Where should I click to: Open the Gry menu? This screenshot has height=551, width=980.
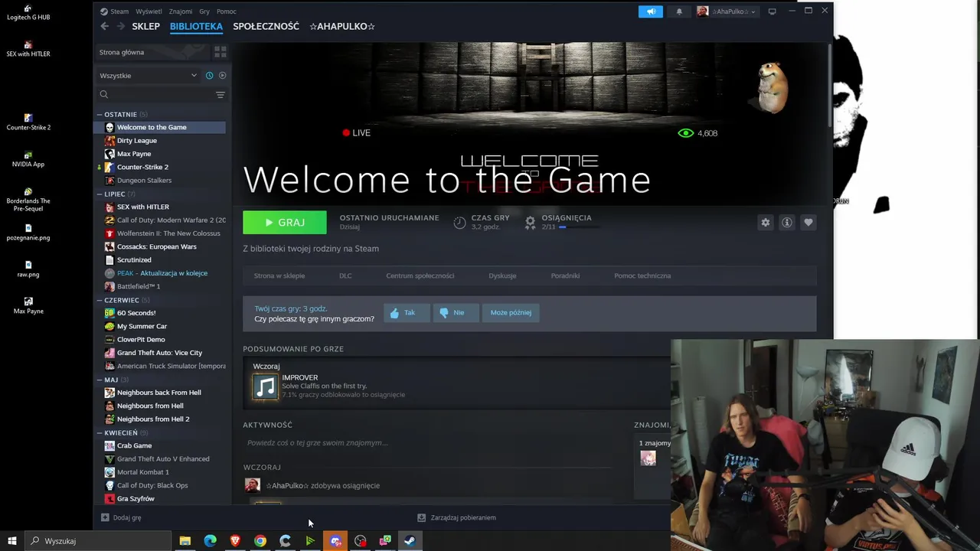pos(204,11)
